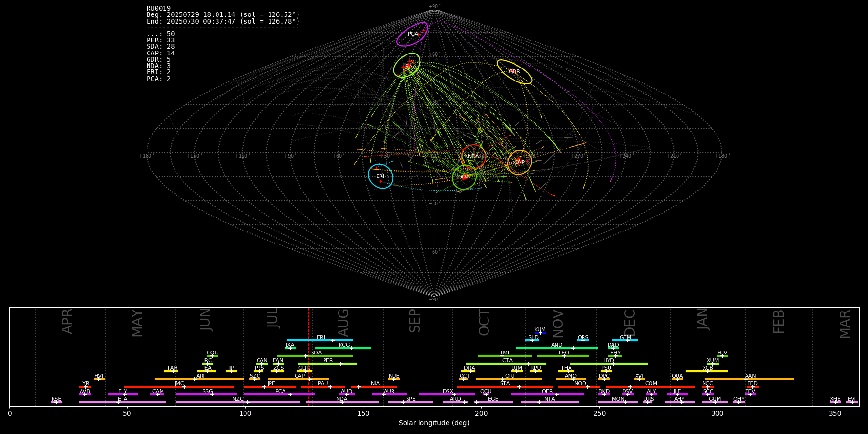Click the 'PCA: 2' legend count

tap(159, 79)
